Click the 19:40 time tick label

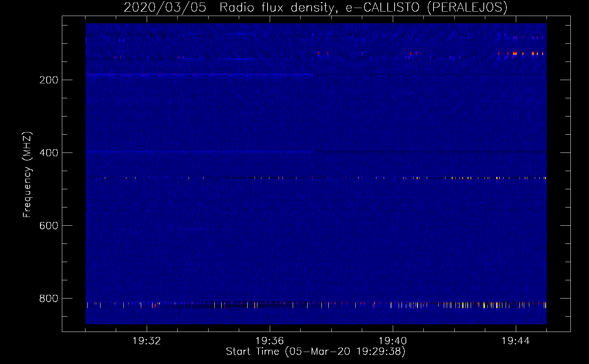[x=393, y=341]
